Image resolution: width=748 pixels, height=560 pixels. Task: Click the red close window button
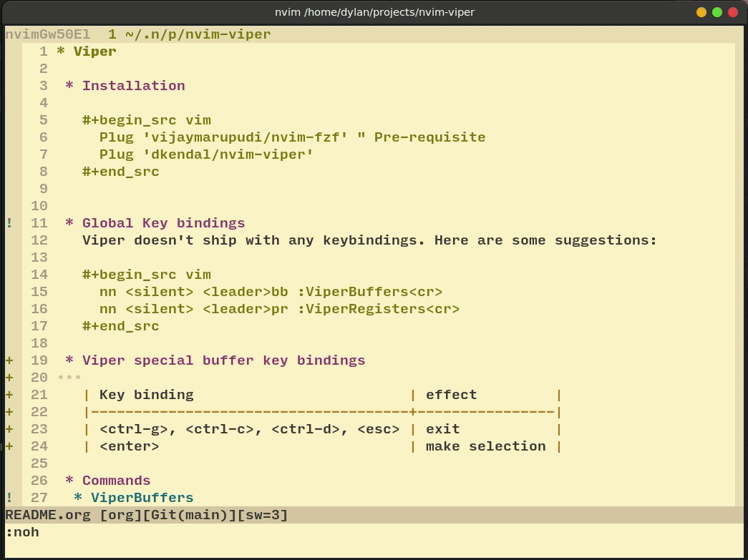point(733,12)
